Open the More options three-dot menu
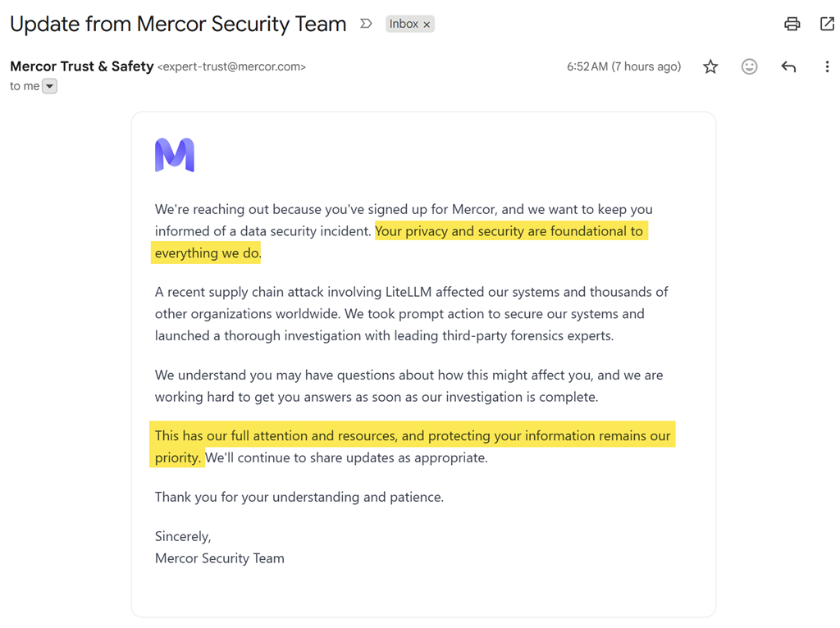Viewport: 840px width, 628px height. 827,67
